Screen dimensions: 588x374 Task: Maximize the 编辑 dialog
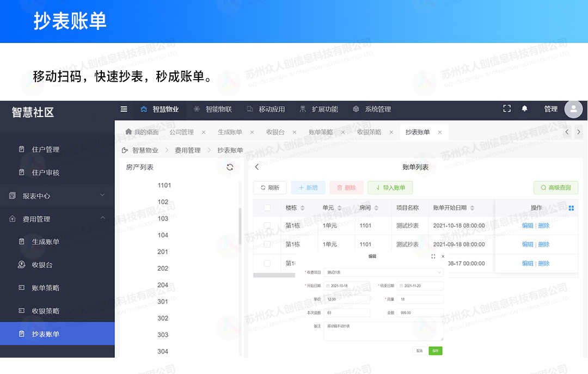(433, 256)
